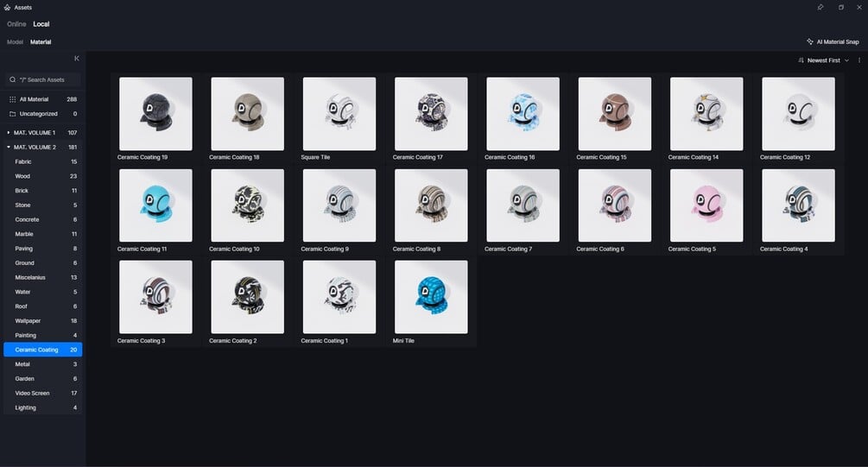Viewport: 868px width, 467px height.
Task: Open the three-dot options menu
Action: point(859,60)
